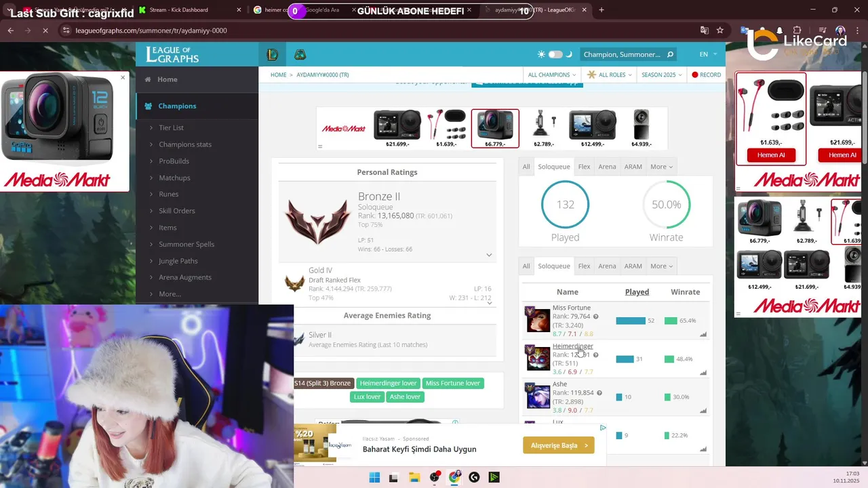Viewport: 868px width, 488px height.
Task: Open the graph icon in Ashe row
Action: (x=703, y=411)
